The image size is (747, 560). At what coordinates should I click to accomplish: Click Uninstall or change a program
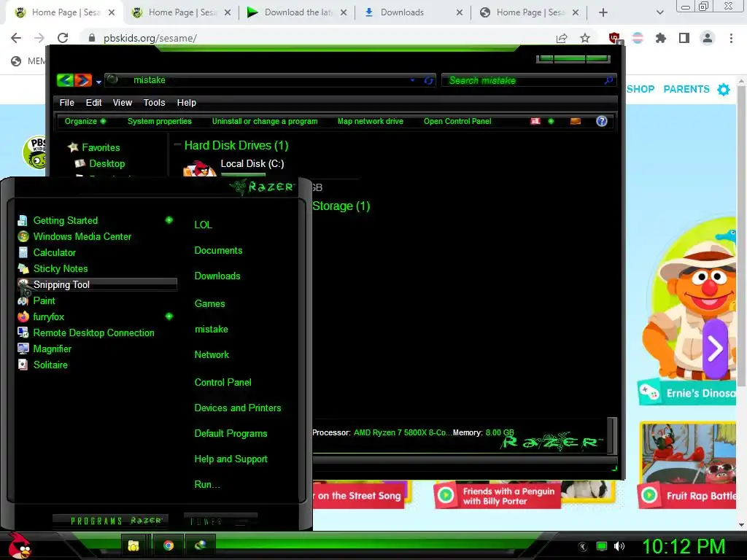(x=264, y=122)
